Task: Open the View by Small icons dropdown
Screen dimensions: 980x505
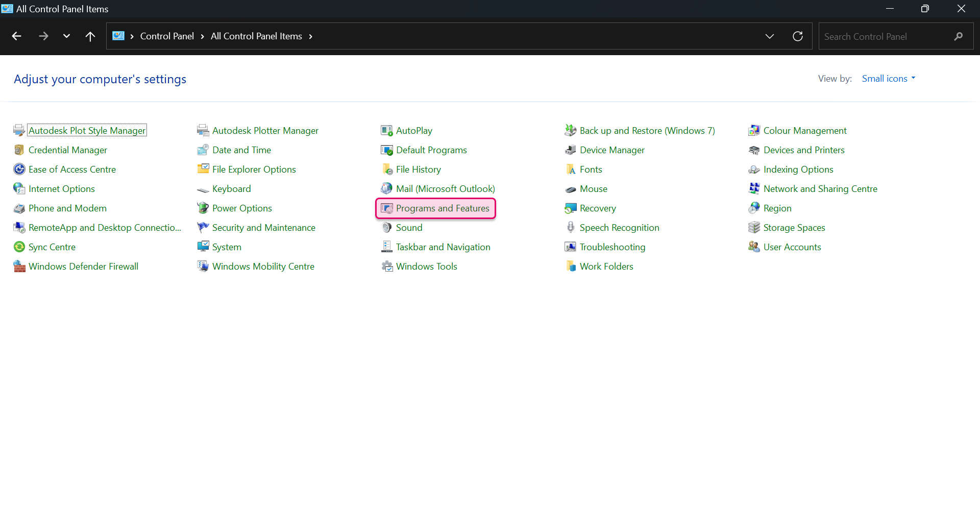Action: (x=889, y=79)
